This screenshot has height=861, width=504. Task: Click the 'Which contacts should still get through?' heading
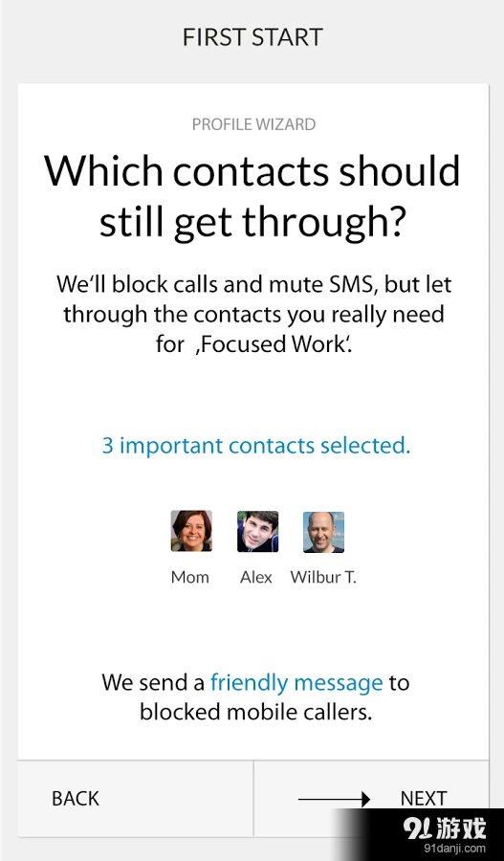point(252,195)
